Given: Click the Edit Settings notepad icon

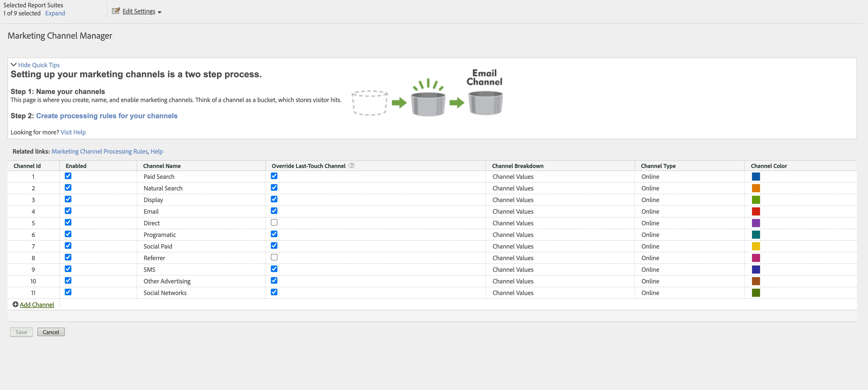Looking at the screenshot, I should 115,11.
